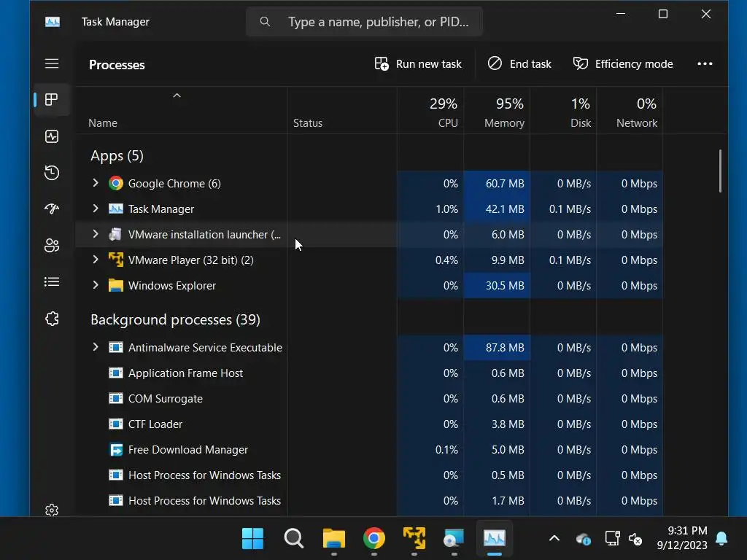This screenshot has width=747, height=560.
Task: Open the notification bell
Action: [x=721, y=539]
